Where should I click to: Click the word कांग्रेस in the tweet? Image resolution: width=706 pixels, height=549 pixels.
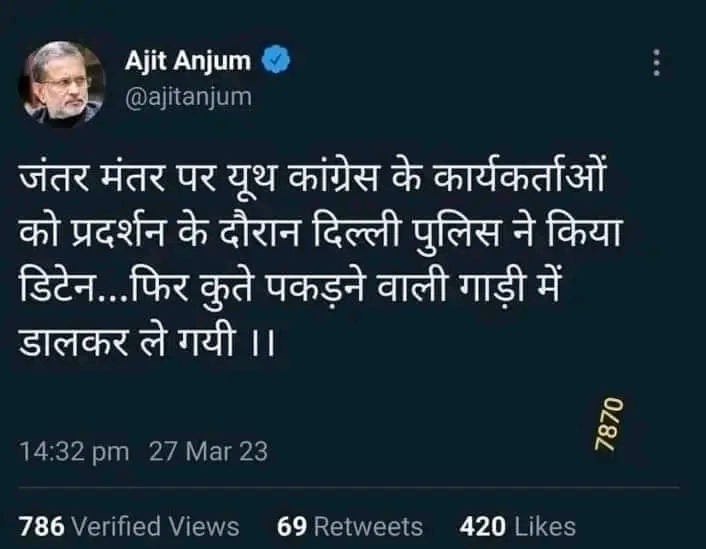click(333, 175)
